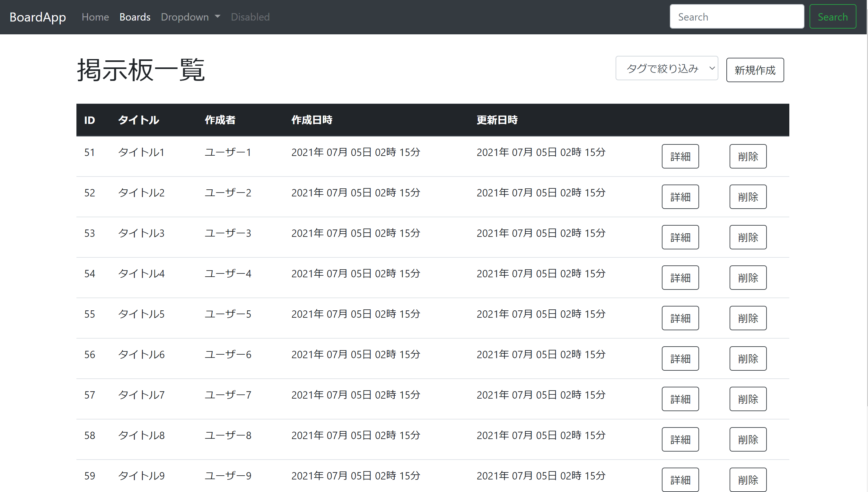
Task: Open the BoardApp brand link
Action: click(x=38, y=17)
